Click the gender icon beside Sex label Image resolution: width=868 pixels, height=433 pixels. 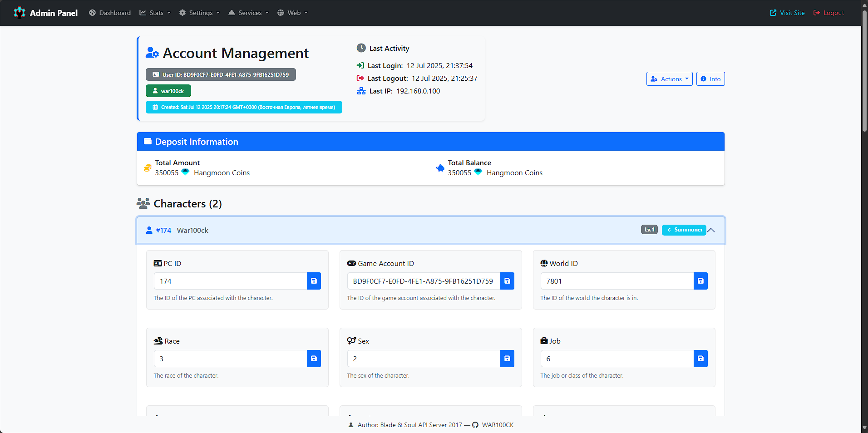click(x=351, y=341)
